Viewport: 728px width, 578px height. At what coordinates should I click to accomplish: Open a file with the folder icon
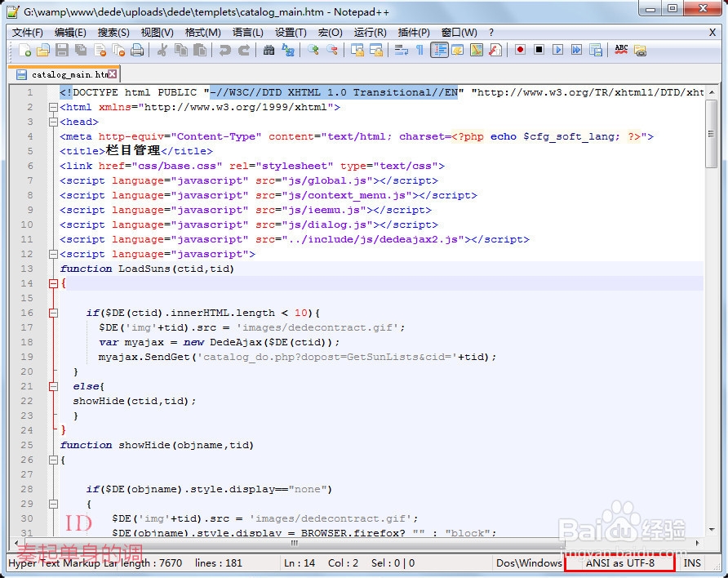click(42, 50)
